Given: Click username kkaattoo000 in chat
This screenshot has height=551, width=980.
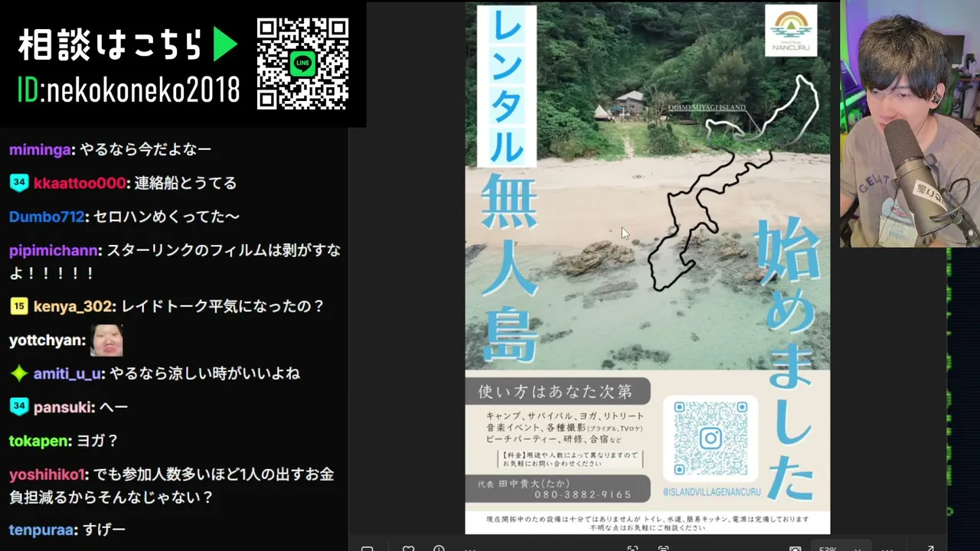Looking at the screenshot, I should [79, 183].
